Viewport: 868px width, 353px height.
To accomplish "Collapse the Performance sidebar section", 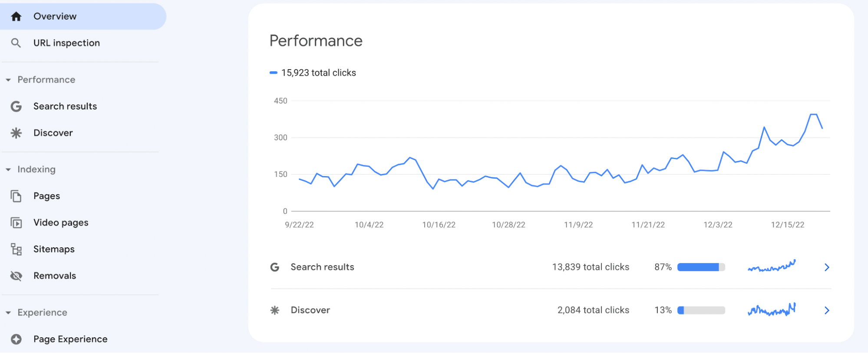I will [x=8, y=80].
